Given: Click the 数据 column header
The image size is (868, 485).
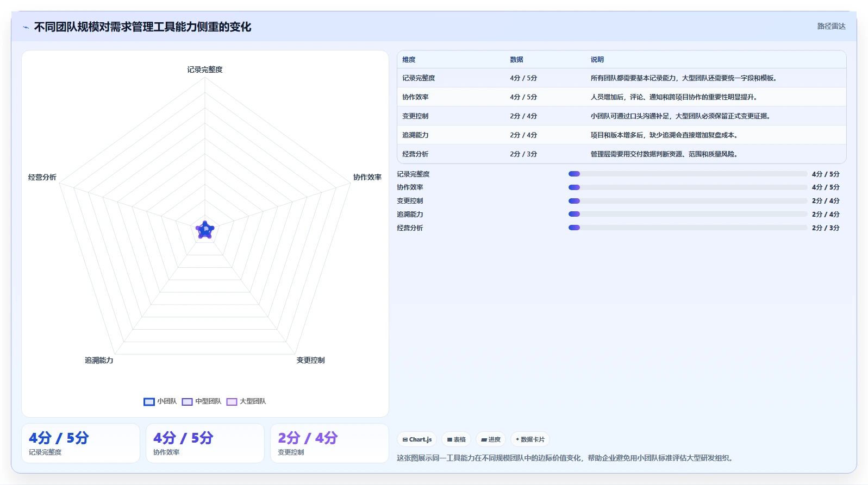Looking at the screenshot, I should [516, 60].
